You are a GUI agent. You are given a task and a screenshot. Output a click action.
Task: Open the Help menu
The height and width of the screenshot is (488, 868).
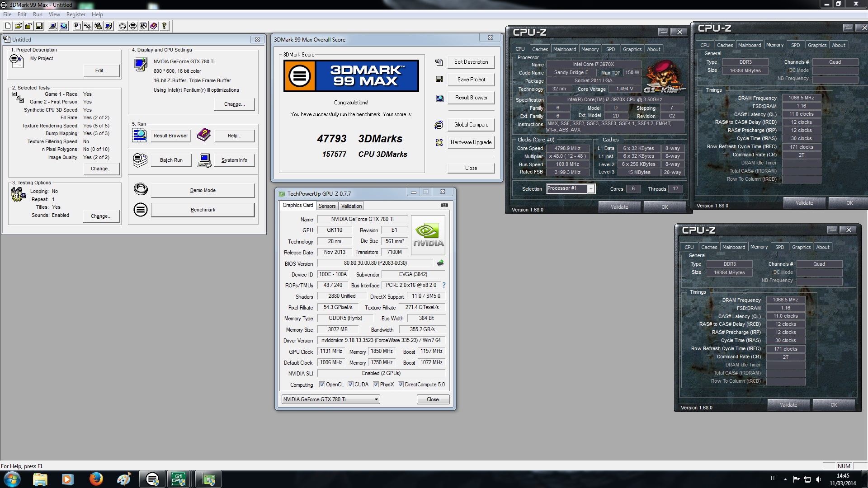point(97,14)
